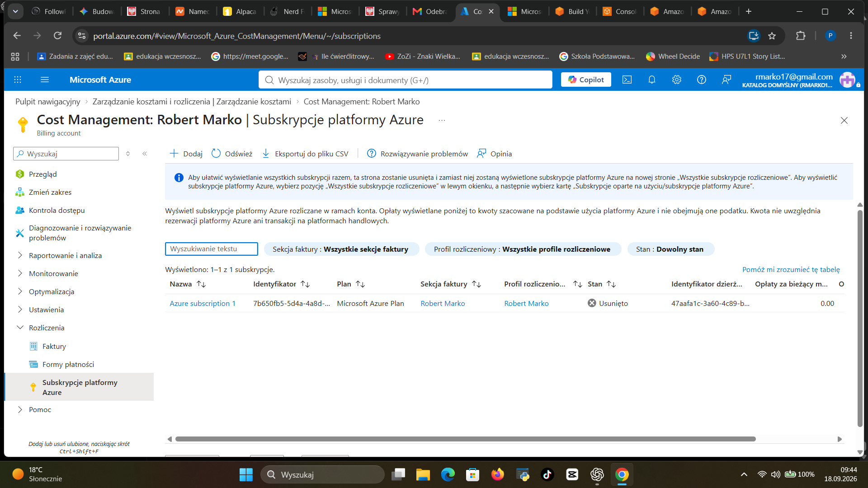Viewport: 868px width, 488px height.
Task: Open the Sekcja faktury filter dropdown
Action: click(x=341, y=249)
